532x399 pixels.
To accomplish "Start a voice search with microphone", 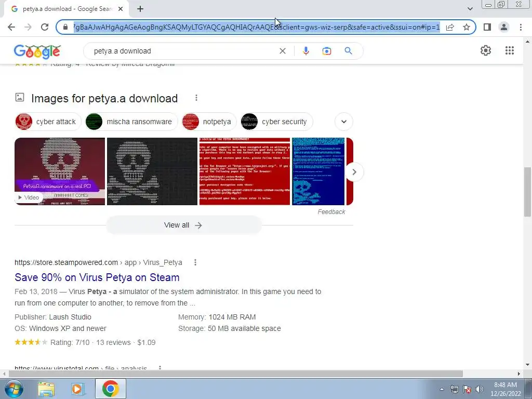I will pos(305,51).
